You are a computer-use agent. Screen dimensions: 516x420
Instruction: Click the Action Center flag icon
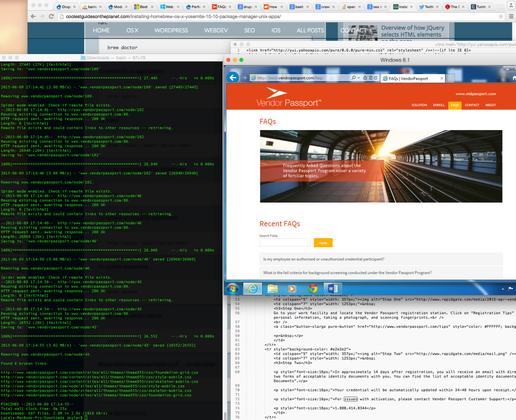511,289
